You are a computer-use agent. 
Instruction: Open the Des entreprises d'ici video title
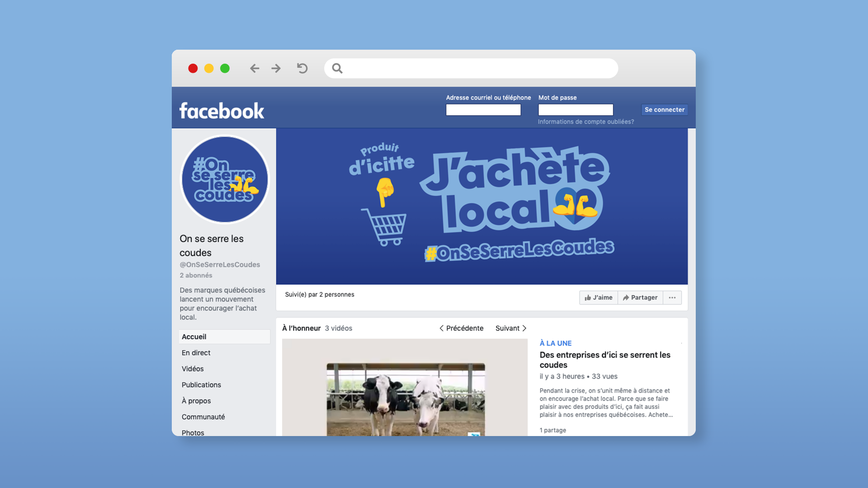click(604, 360)
